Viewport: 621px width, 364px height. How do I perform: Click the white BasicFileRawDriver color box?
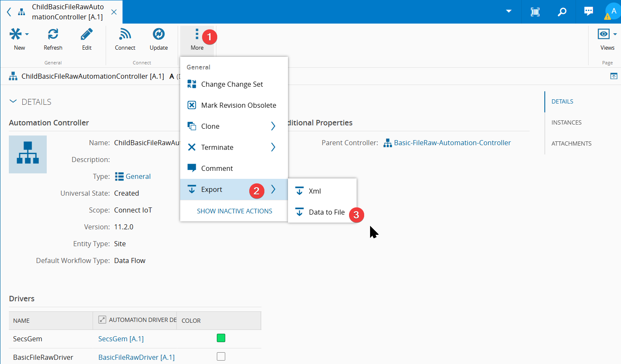point(221,356)
